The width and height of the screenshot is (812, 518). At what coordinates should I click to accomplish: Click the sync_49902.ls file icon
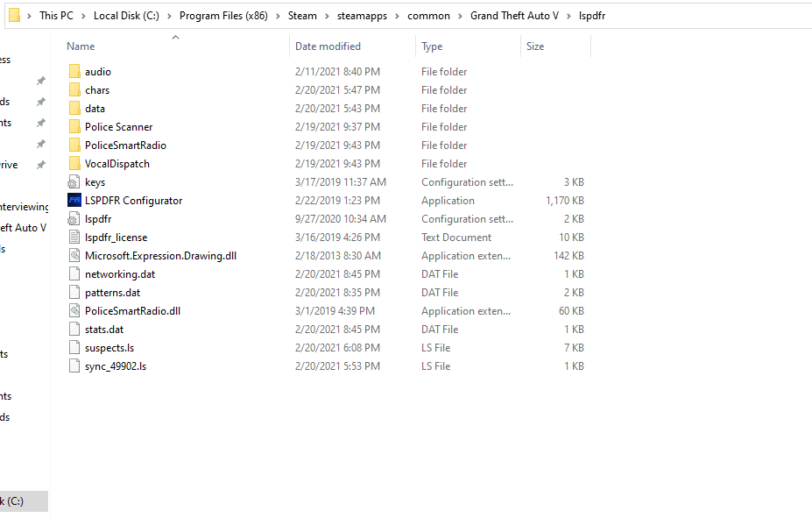(74, 366)
